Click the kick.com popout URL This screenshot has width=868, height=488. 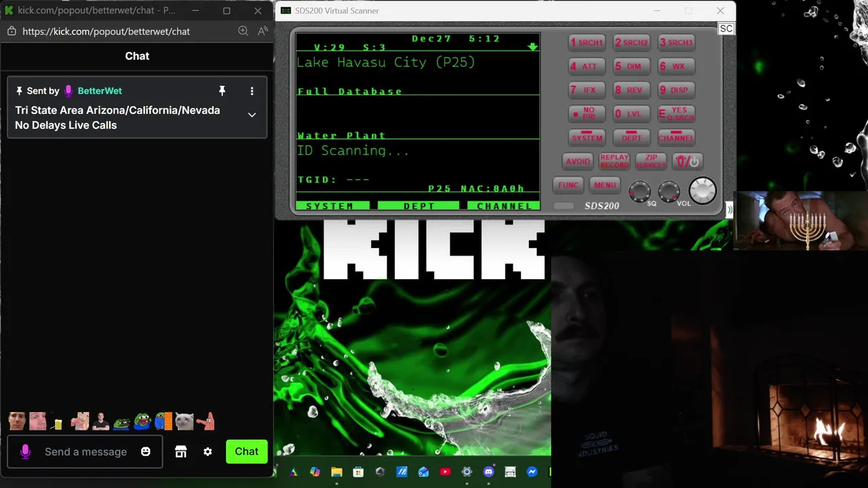point(106,31)
